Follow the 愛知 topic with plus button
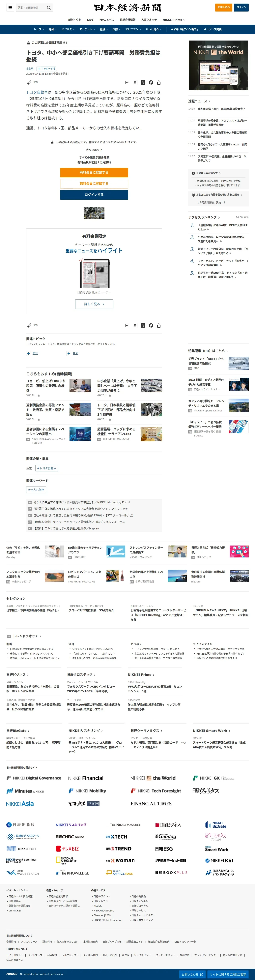The width and height of the screenshot is (255, 980). (29, 353)
